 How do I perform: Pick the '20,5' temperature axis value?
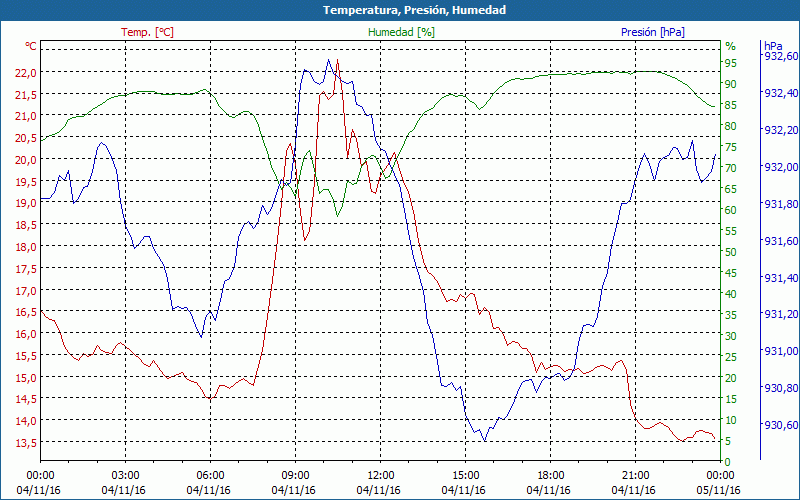pos(27,138)
